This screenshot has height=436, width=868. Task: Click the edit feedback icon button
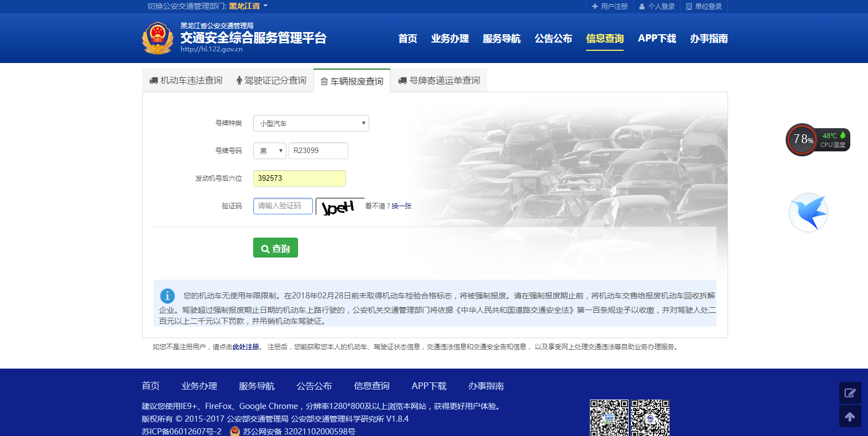pos(850,393)
